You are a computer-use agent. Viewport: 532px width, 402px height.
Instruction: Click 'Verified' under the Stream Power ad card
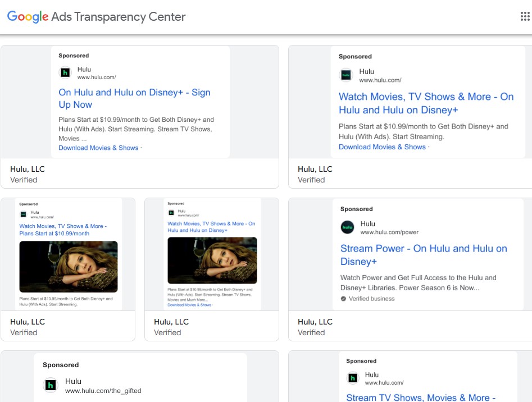coord(311,332)
